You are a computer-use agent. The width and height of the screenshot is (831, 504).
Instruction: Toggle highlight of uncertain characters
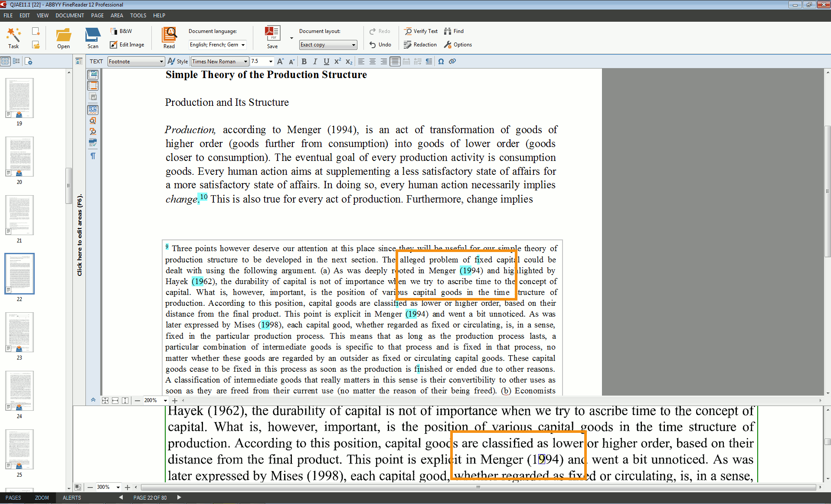93,109
